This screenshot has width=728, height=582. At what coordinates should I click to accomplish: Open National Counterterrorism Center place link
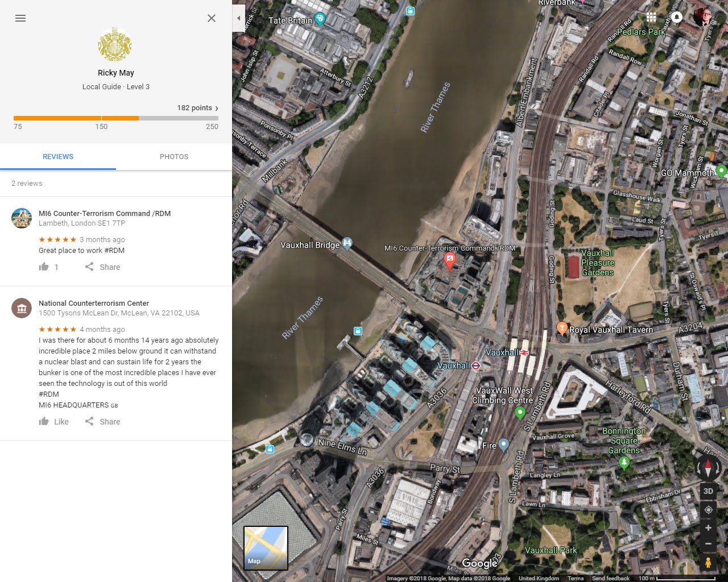pyautogui.click(x=94, y=304)
